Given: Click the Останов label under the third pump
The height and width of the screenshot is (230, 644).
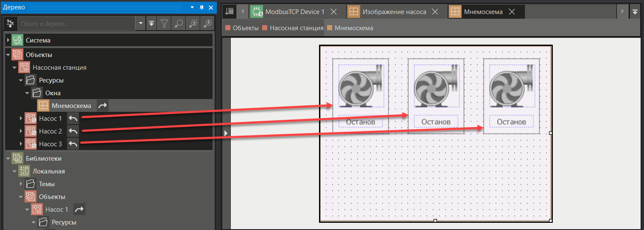Looking at the screenshot, I should click(512, 122).
